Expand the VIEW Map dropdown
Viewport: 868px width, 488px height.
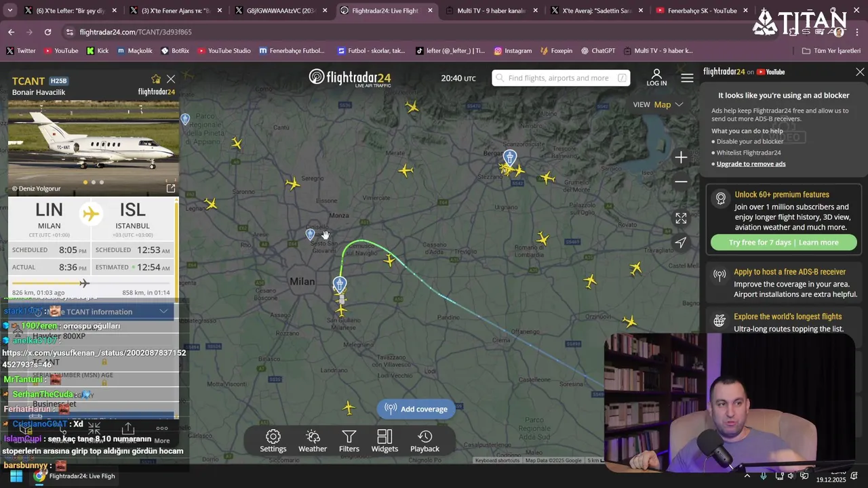(658, 104)
